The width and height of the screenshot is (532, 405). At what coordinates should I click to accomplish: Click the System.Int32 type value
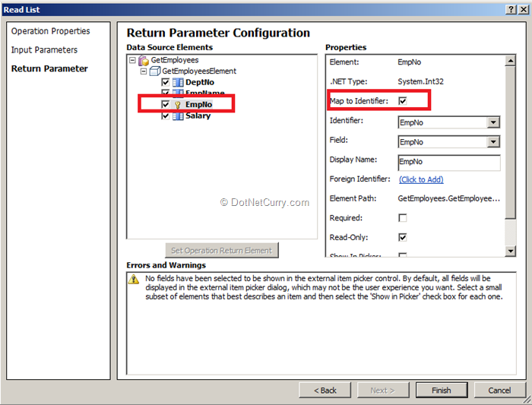coord(421,81)
